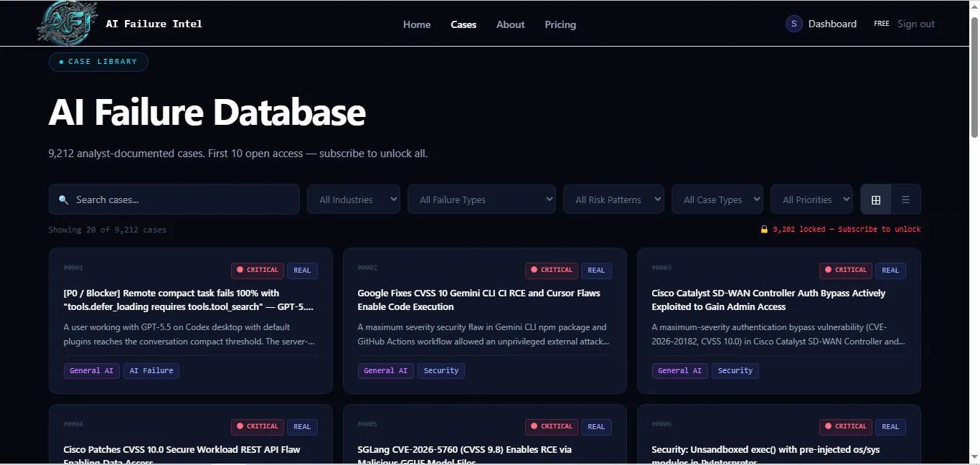Click "9,202 locked — Subscribe to unlock" link

847,230
